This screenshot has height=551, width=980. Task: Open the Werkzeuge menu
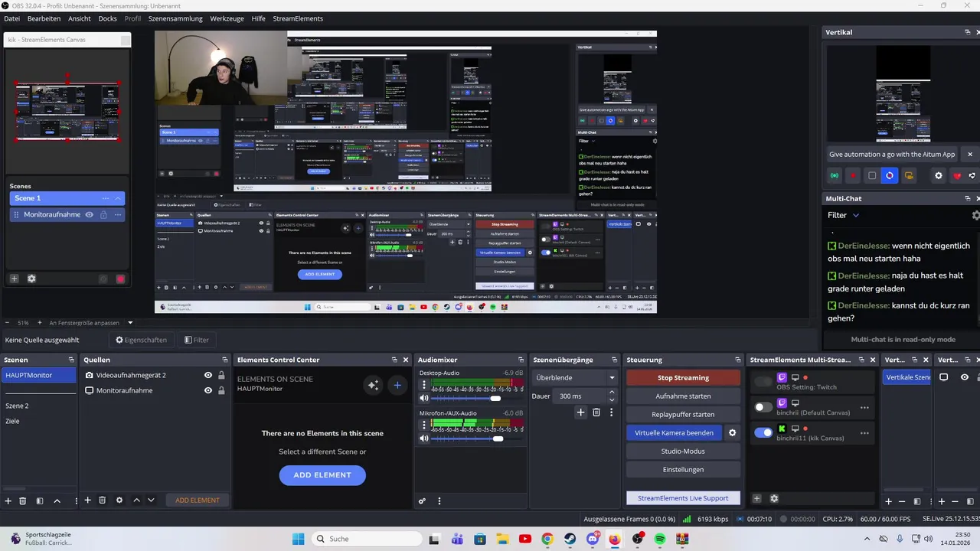(x=227, y=18)
